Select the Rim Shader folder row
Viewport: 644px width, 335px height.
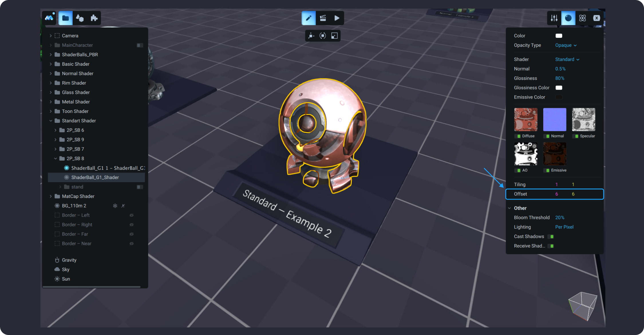tap(96, 83)
